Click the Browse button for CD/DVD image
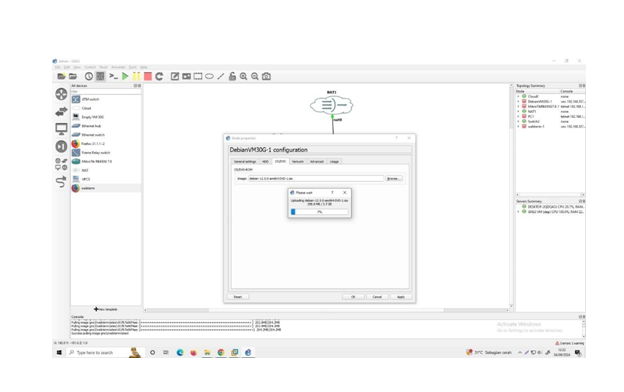 tap(394, 178)
